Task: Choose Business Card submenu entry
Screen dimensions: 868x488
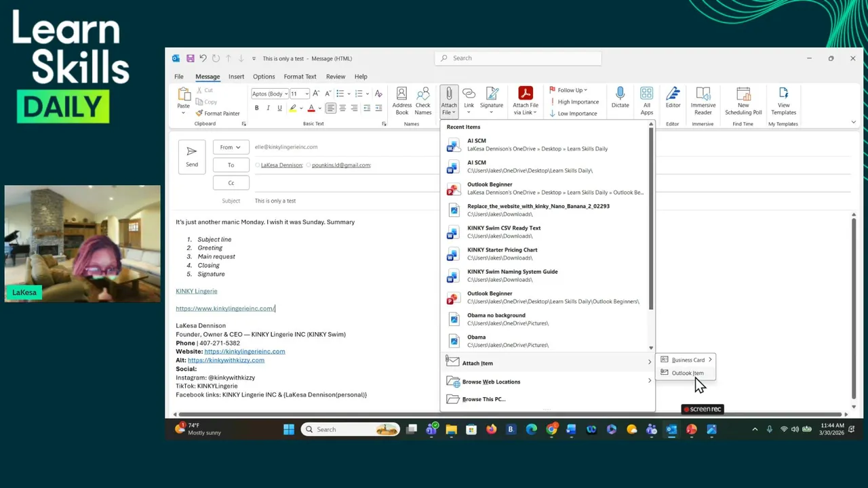Action: (x=686, y=360)
